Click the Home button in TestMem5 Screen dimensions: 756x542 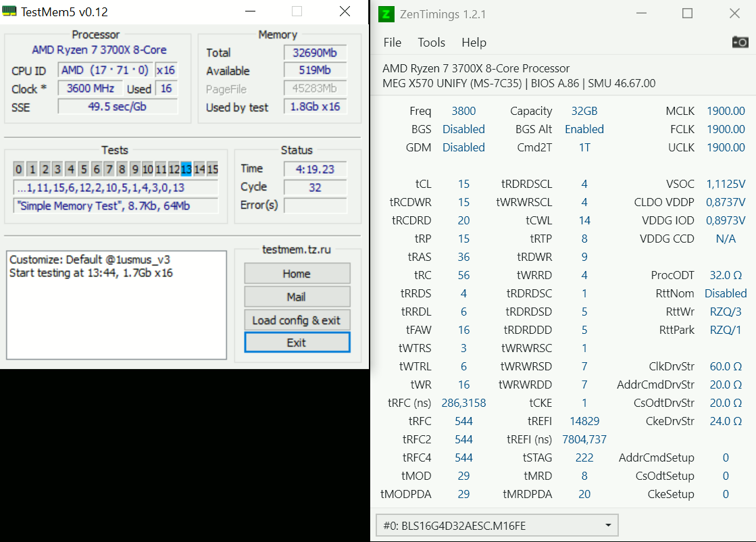click(297, 274)
